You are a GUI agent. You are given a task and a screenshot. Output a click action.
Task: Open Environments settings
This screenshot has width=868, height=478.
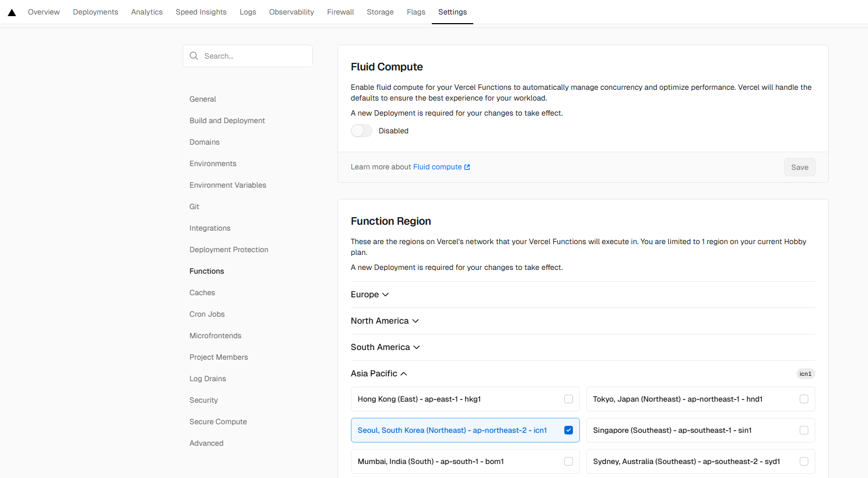click(x=213, y=163)
